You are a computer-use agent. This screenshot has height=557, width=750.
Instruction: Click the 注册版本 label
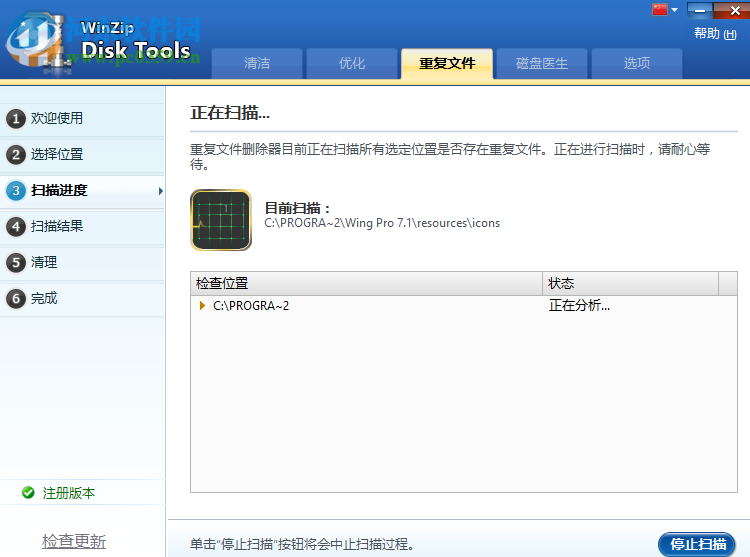point(69,493)
